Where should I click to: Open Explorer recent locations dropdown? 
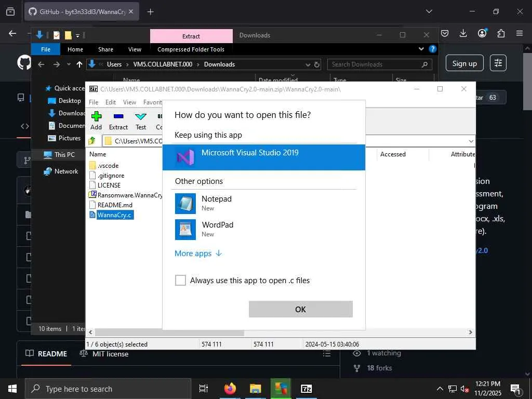pyautogui.click(x=69, y=64)
